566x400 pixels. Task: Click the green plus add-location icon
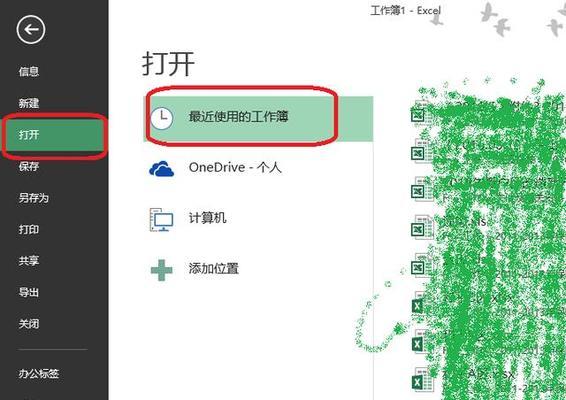coord(161,270)
